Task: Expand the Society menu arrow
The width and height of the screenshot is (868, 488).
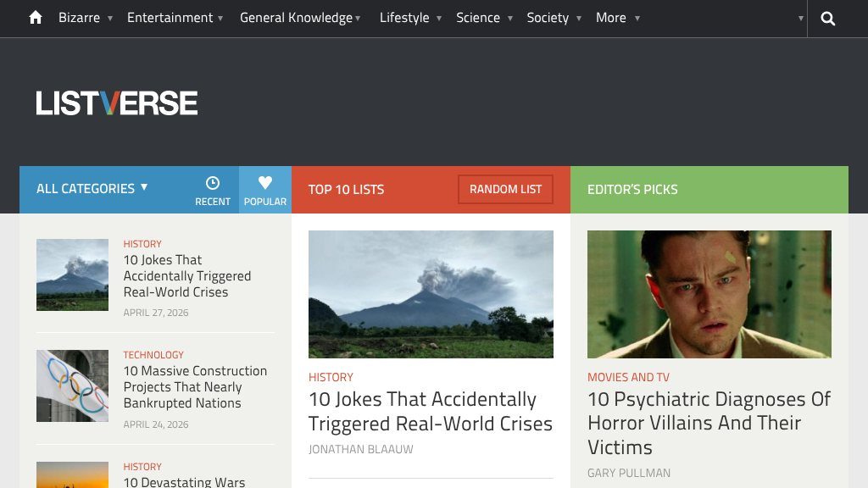Action: pos(579,19)
